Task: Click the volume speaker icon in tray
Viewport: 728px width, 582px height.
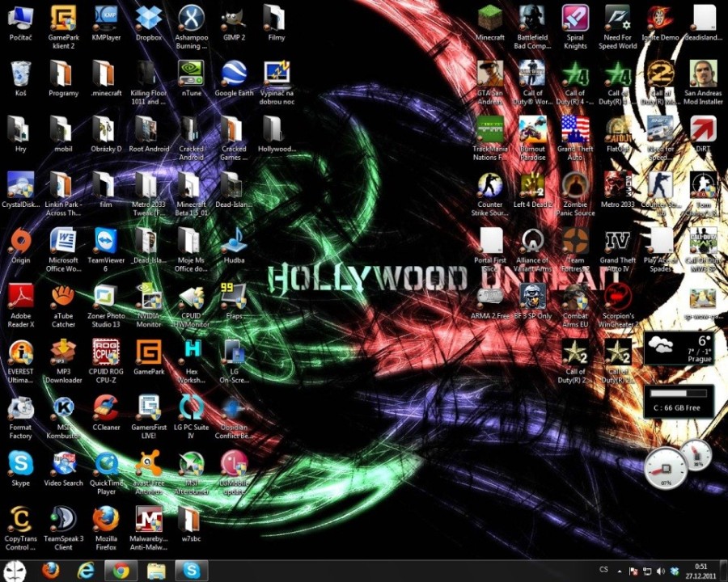Action: pos(661,571)
